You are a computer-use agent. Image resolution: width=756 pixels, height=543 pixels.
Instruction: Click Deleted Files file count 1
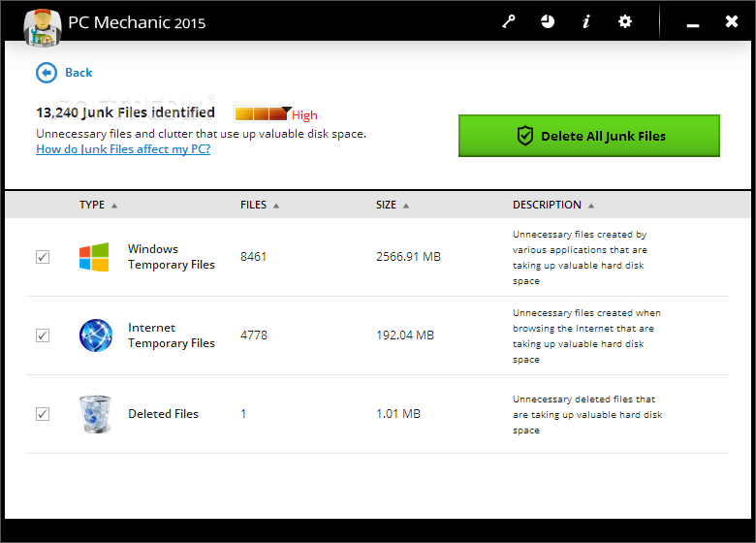(x=243, y=414)
